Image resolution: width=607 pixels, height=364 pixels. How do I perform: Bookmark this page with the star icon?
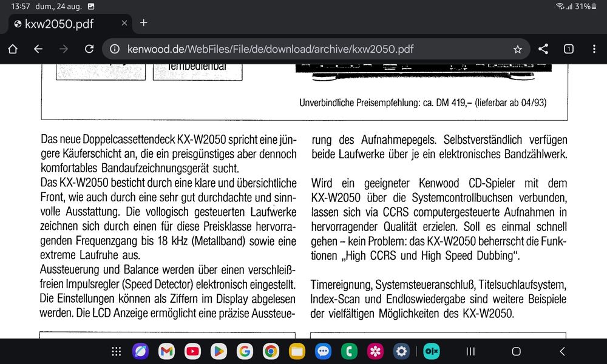pyautogui.click(x=518, y=49)
